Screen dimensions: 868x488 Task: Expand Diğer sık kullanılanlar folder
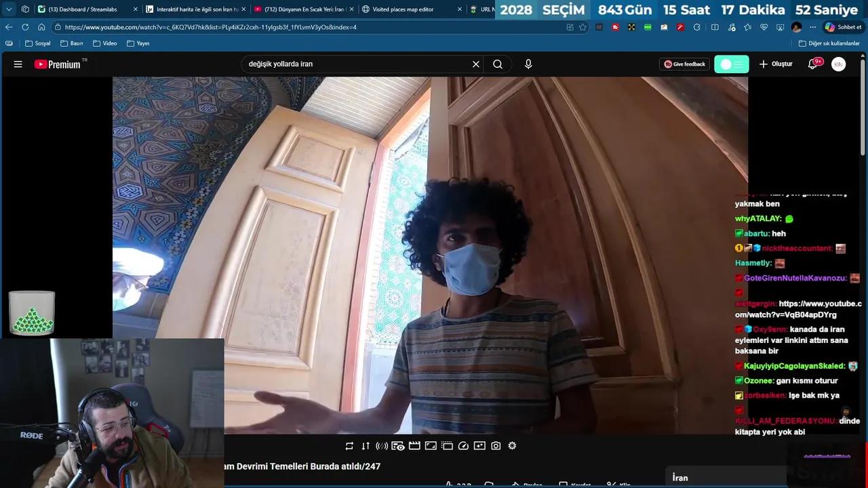[829, 43]
